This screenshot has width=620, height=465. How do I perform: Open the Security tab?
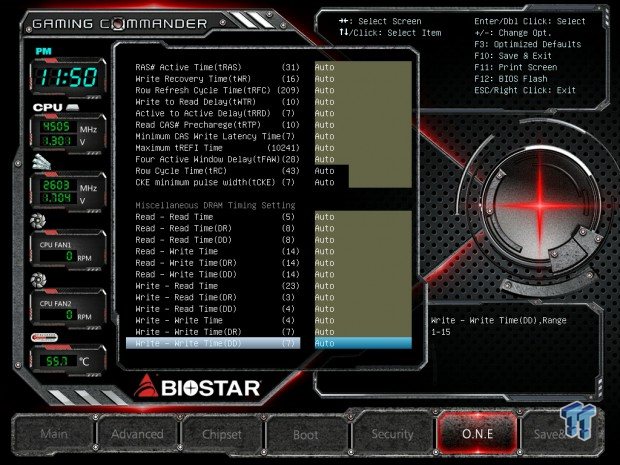pos(392,434)
